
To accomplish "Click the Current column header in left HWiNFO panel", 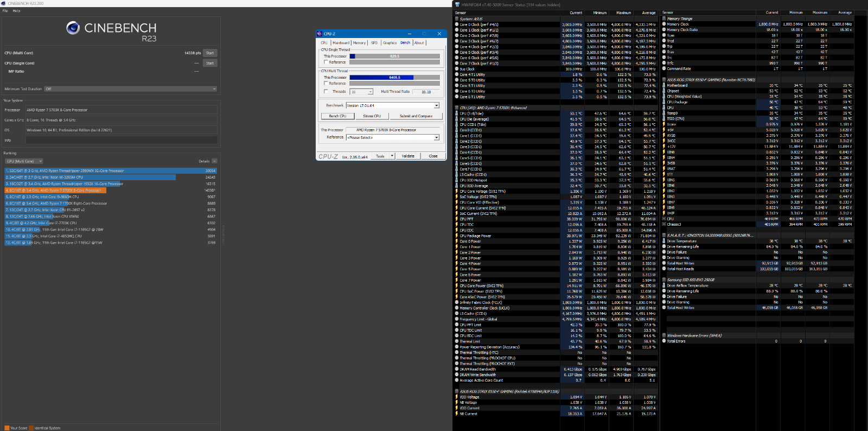I will 576,13.
